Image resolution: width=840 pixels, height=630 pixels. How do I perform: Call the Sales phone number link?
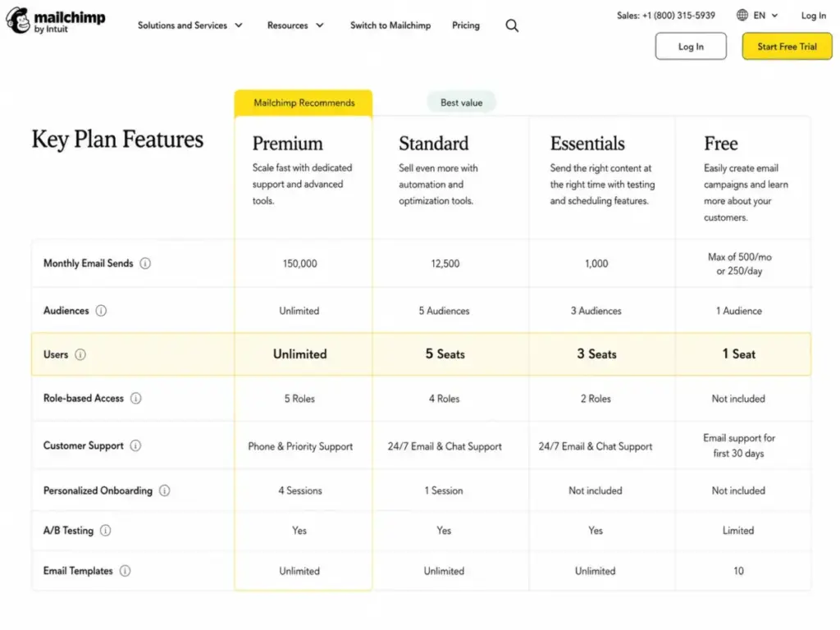[x=666, y=16]
